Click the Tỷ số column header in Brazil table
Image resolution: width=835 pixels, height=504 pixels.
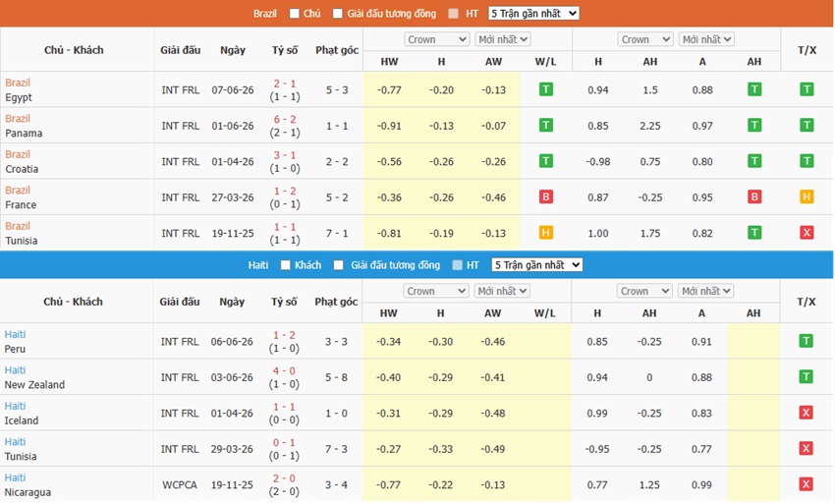(284, 50)
